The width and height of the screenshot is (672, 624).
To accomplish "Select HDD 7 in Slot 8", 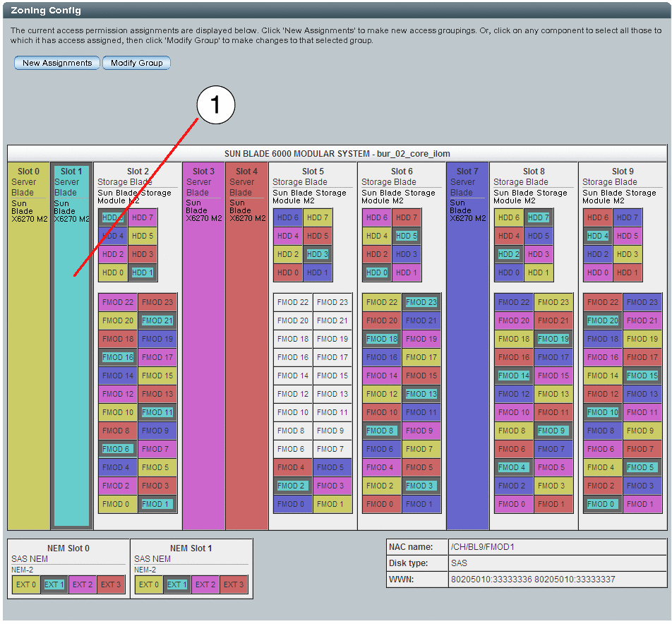I will 539,217.
